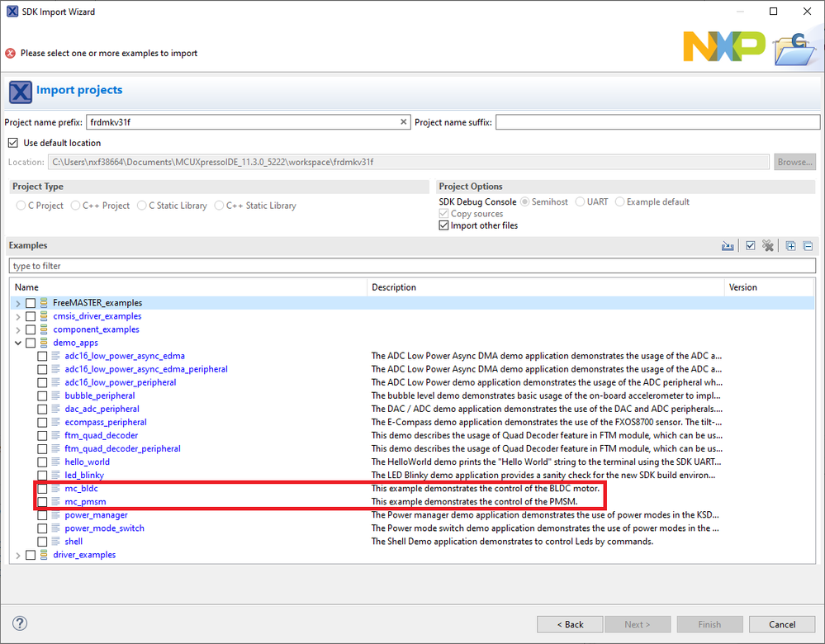The height and width of the screenshot is (644, 825).
Task: Click the driver_examples category icon
Action: (45, 555)
